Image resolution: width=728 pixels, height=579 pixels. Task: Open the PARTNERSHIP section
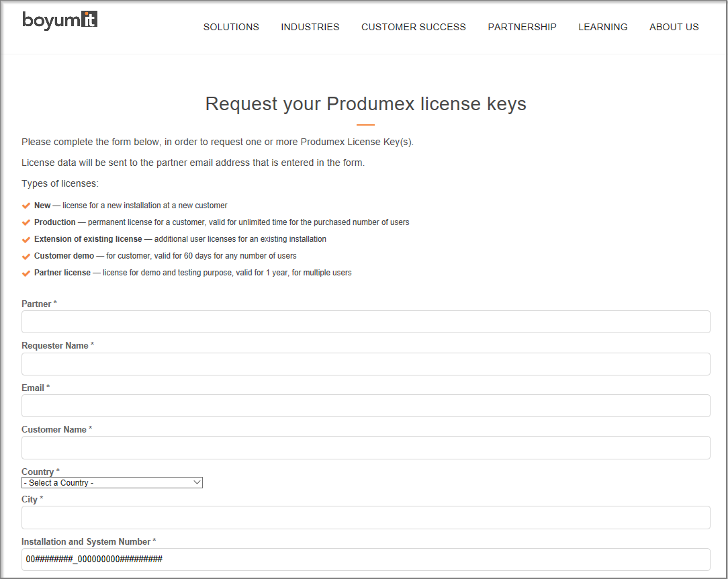click(x=522, y=27)
